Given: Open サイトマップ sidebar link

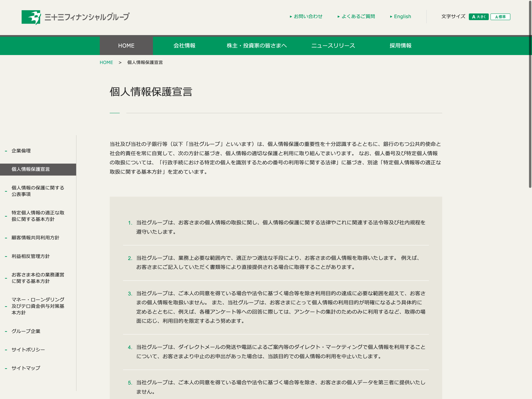Looking at the screenshot, I should click(26, 368).
